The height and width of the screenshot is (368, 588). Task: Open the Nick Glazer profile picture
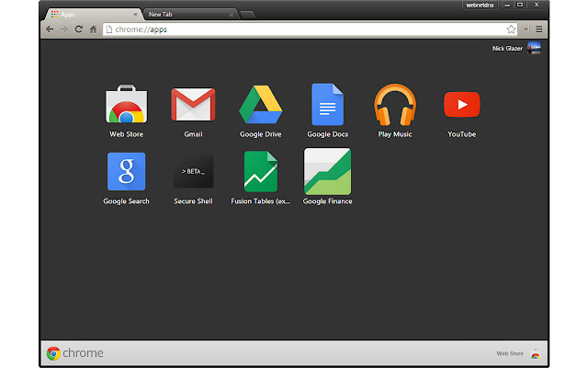coord(534,48)
